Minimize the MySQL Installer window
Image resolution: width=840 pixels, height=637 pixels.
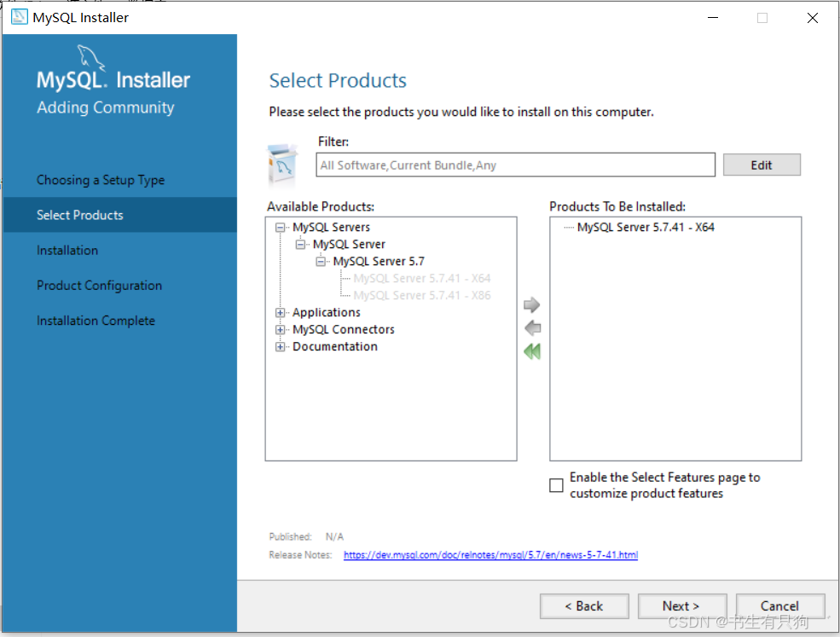pyautogui.click(x=713, y=18)
